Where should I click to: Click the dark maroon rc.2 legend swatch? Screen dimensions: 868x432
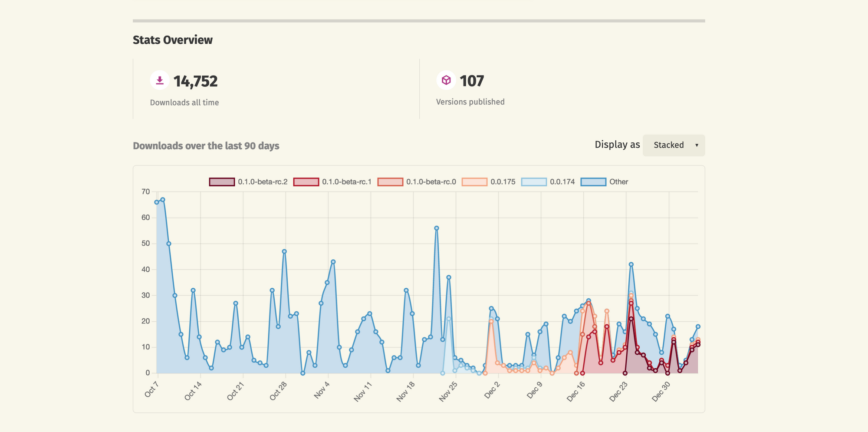(x=222, y=182)
